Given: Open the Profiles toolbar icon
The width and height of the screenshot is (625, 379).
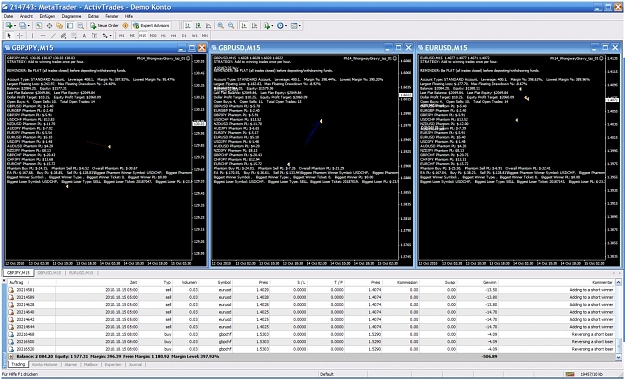Looking at the screenshot, I should click(x=22, y=26).
